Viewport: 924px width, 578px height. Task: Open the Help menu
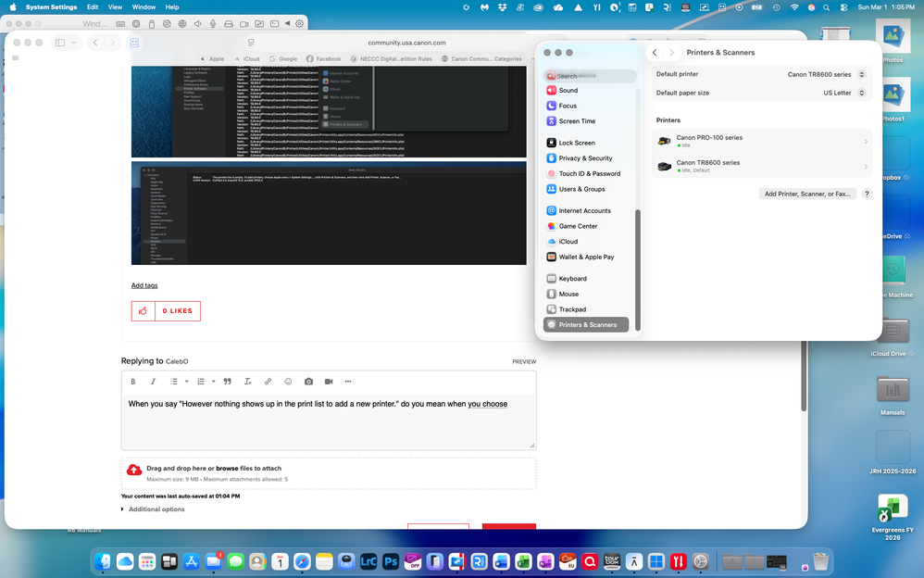pyautogui.click(x=172, y=7)
